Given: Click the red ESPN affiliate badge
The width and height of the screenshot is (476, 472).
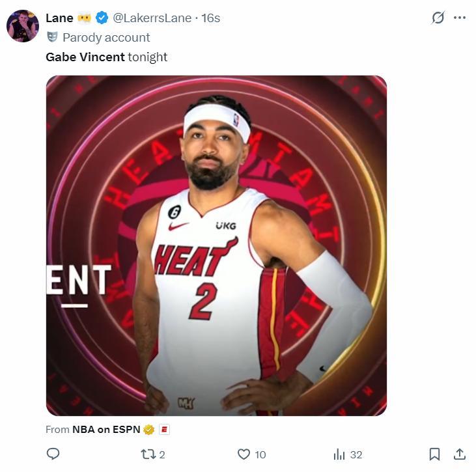Looking at the screenshot, I should [x=164, y=430].
